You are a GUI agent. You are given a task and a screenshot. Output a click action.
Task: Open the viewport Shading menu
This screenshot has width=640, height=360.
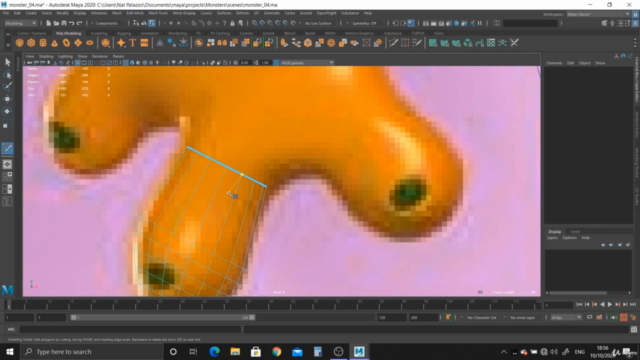tap(46, 56)
